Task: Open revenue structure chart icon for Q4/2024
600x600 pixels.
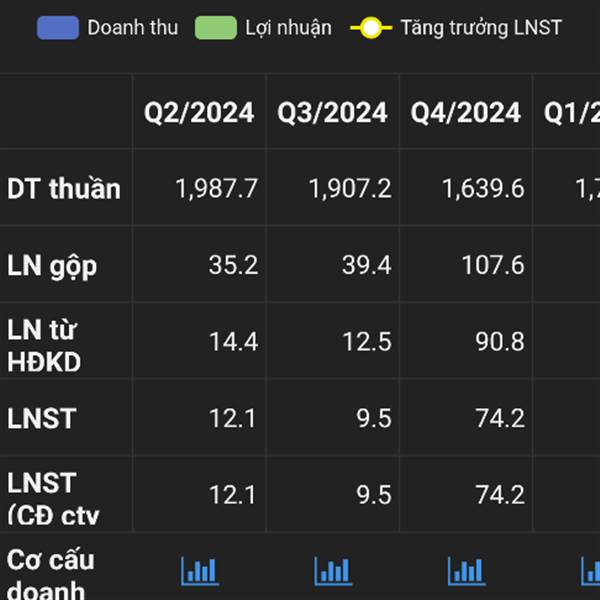Action: [466, 571]
